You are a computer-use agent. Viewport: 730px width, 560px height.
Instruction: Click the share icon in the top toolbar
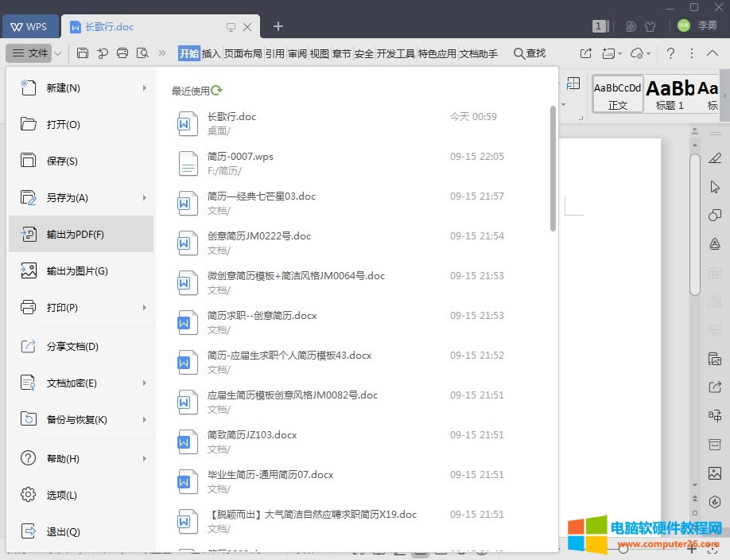point(587,52)
